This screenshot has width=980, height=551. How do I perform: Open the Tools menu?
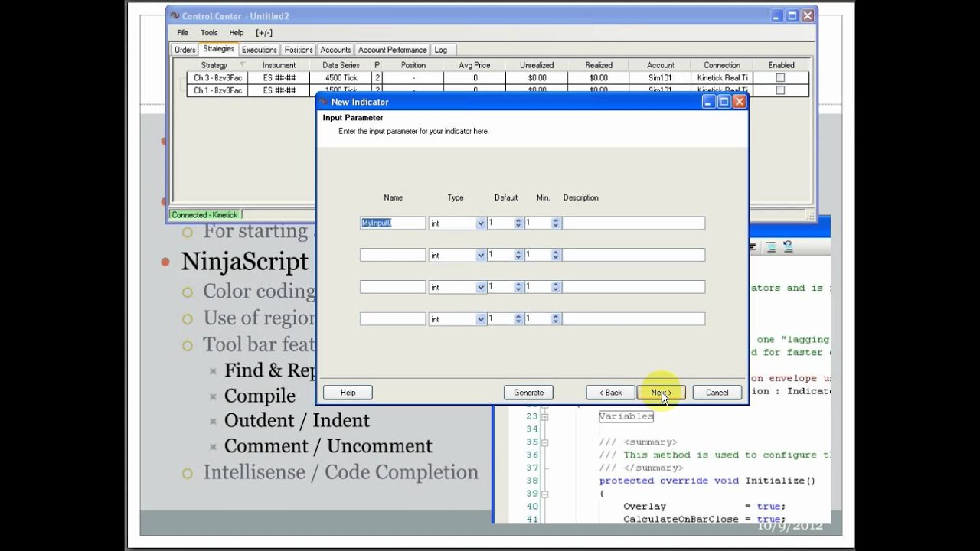(209, 33)
